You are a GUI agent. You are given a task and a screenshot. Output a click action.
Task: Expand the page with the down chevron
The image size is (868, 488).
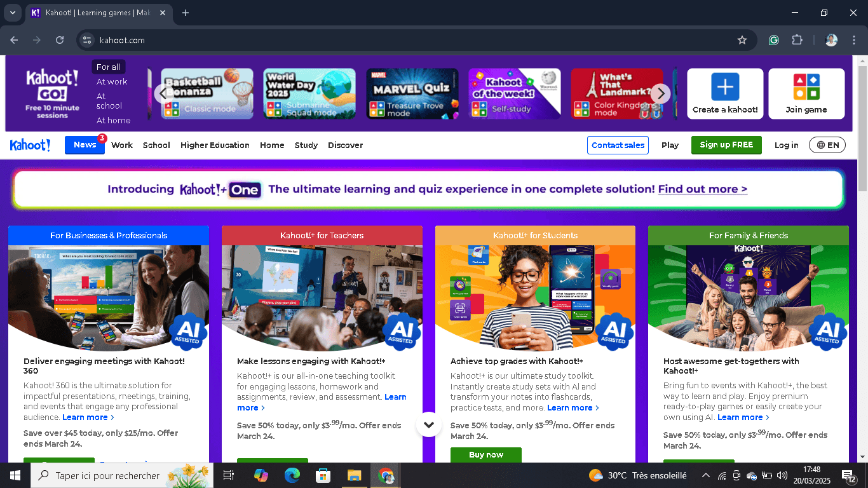tap(429, 425)
